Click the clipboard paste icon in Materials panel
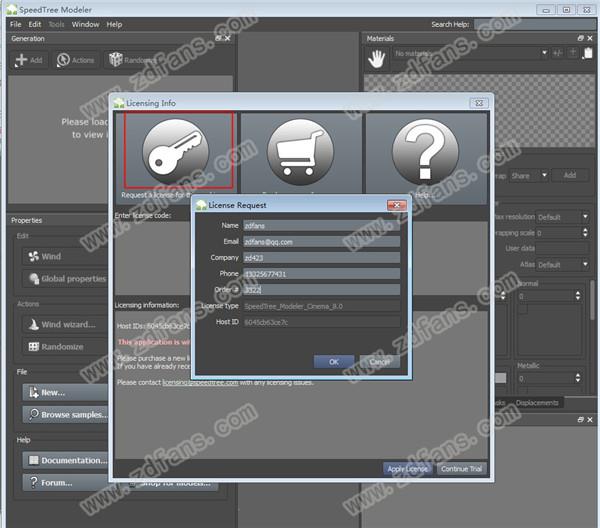 point(588,53)
